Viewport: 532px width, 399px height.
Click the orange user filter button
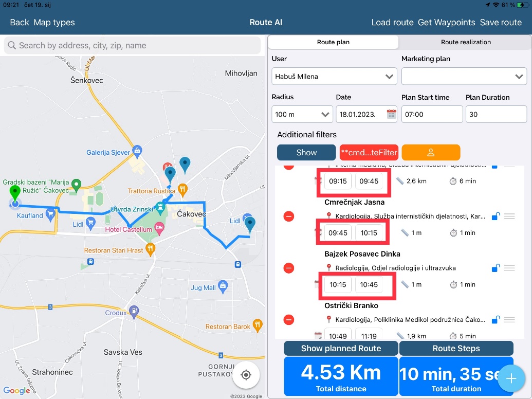click(431, 152)
